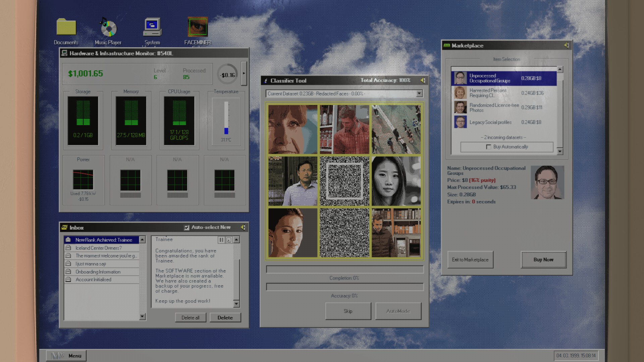This screenshot has height=362, width=644.
Task: Pause the inbox message text playback
Action: [x=221, y=240]
